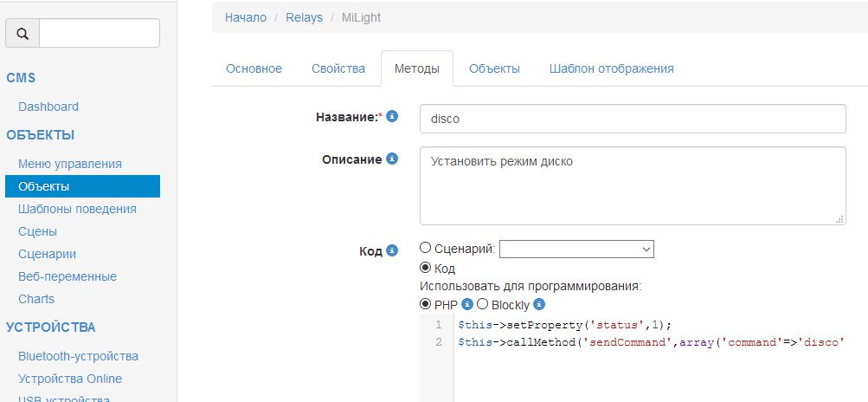
Task: Click info icon next to Код label
Action: pyautogui.click(x=392, y=250)
